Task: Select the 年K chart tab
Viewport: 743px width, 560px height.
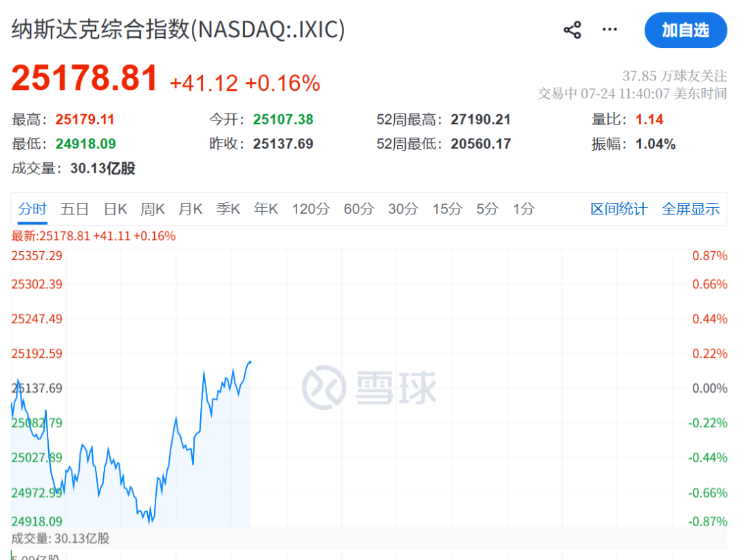Action: tap(266, 208)
